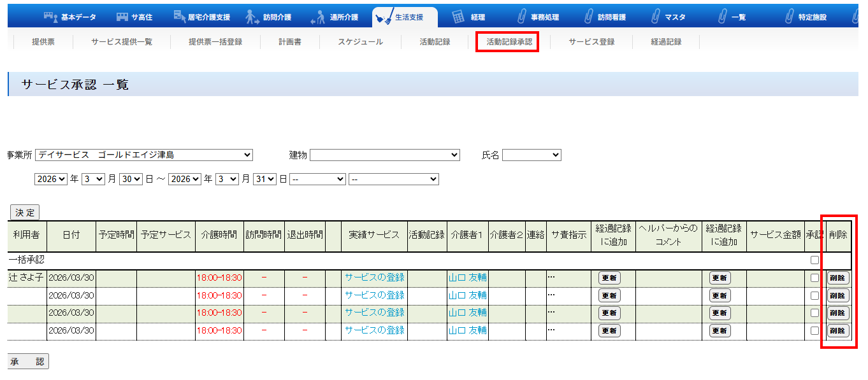
Task: Click the 承認 button below table
Action: coord(27,362)
